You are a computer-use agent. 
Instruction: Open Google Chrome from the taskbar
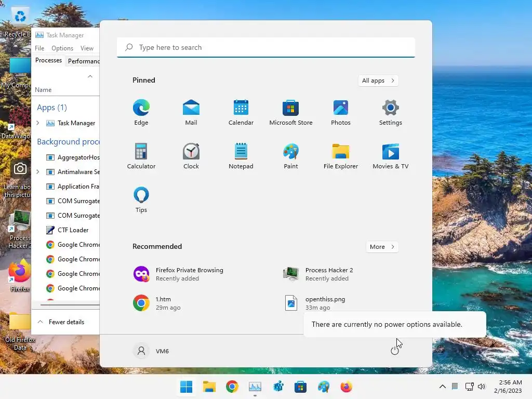(x=232, y=387)
